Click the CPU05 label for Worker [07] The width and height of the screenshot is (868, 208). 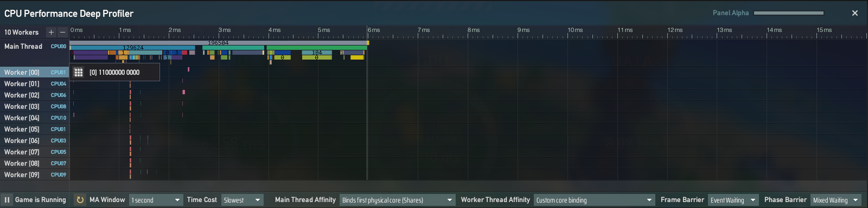click(x=59, y=152)
